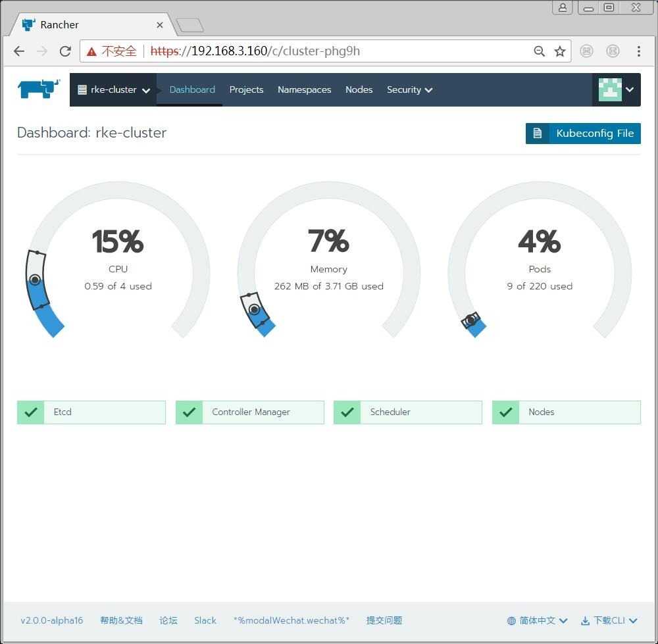Open the browser three-dot menu
This screenshot has height=644, width=658.
tap(639, 51)
